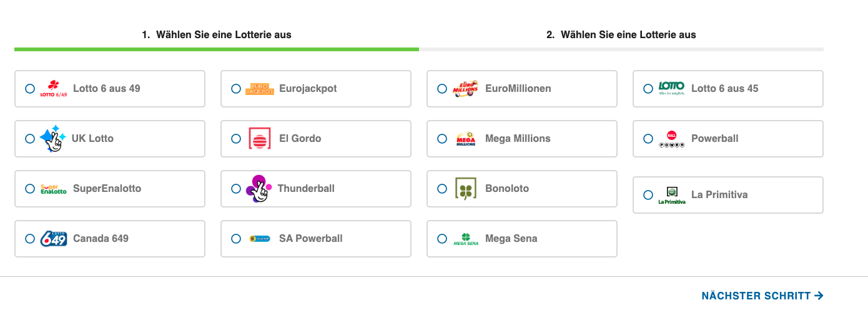Click the Canada 649 logo
The image size is (868, 315).
pos(53,239)
